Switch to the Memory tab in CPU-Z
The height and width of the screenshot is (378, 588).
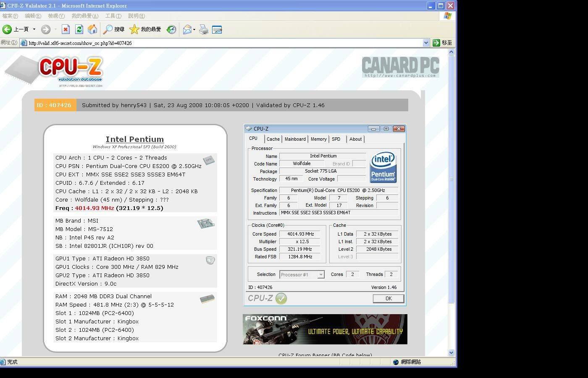319,139
